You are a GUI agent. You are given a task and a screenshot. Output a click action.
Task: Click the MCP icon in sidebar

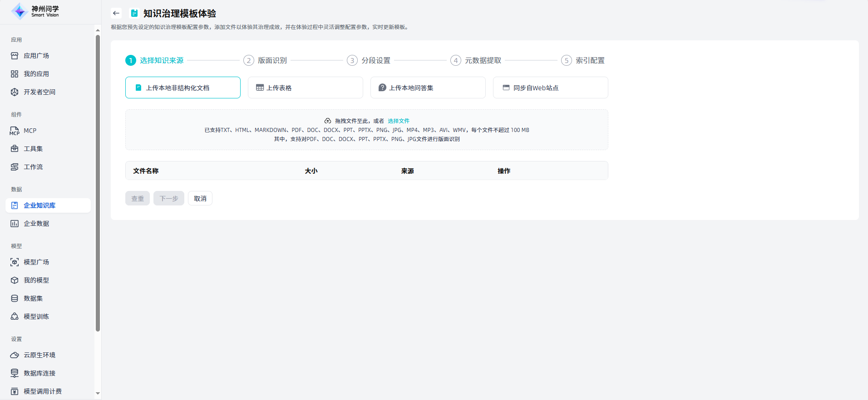coord(15,131)
